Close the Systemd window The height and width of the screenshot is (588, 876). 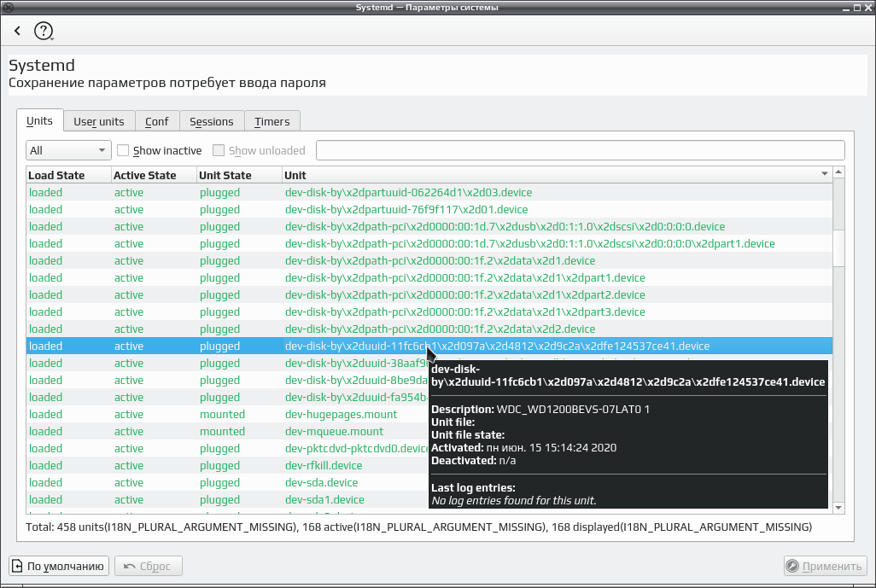point(867,8)
